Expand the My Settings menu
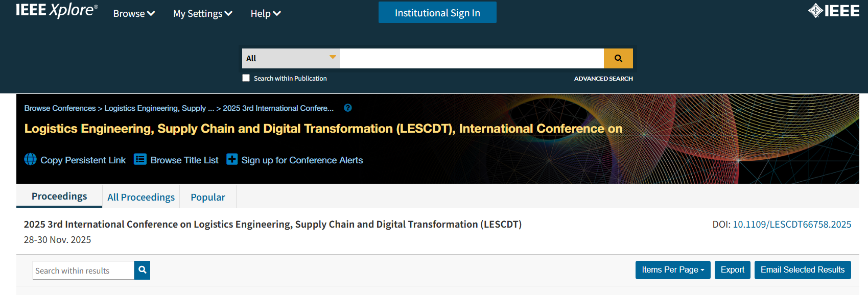The image size is (868, 295). tap(203, 13)
